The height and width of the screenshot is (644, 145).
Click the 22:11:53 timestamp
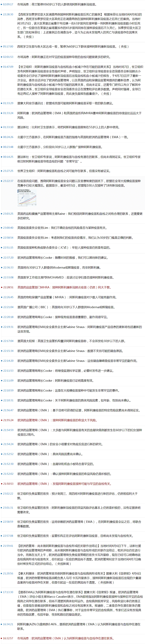click(x=8, y=371)
